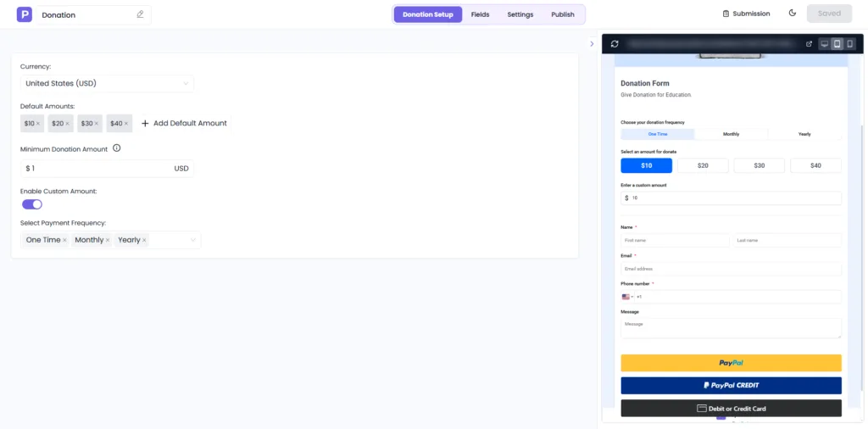This screenshot has width=868, height=429.
Task: Switch preview to tablet view icon
Action: click(837, 44)
